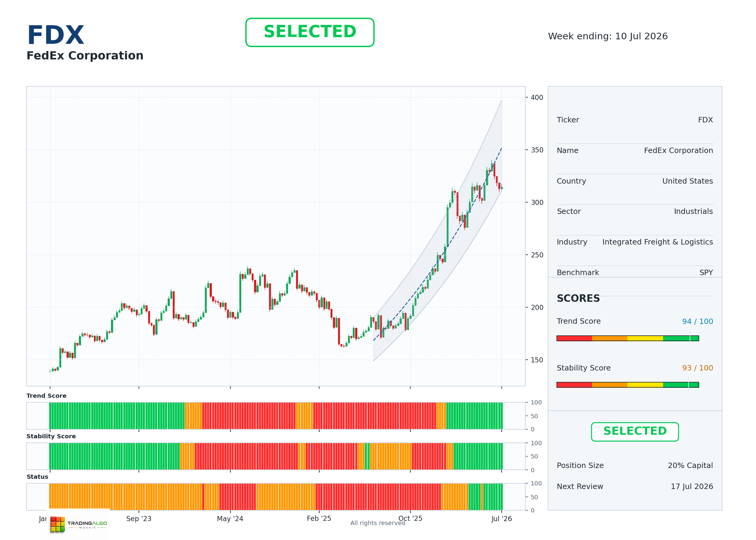
Task: Click the 400 price axis label
Action: point(537,97)
